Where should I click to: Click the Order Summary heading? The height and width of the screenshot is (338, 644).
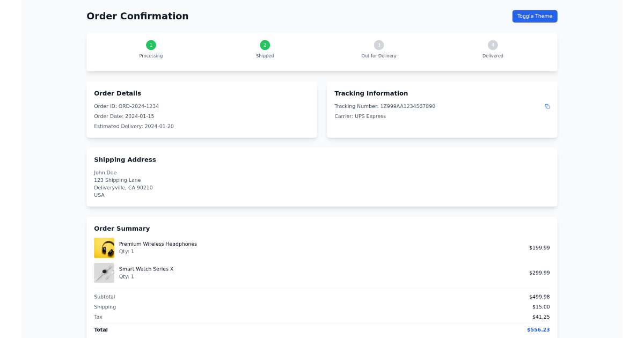click(122, 228)
